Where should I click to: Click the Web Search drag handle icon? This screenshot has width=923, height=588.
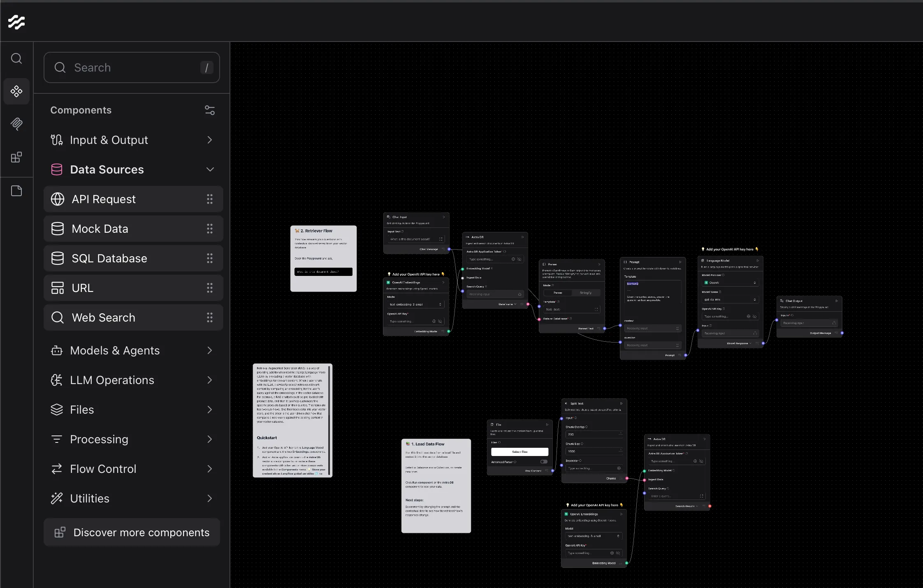[x=210, y=317]
